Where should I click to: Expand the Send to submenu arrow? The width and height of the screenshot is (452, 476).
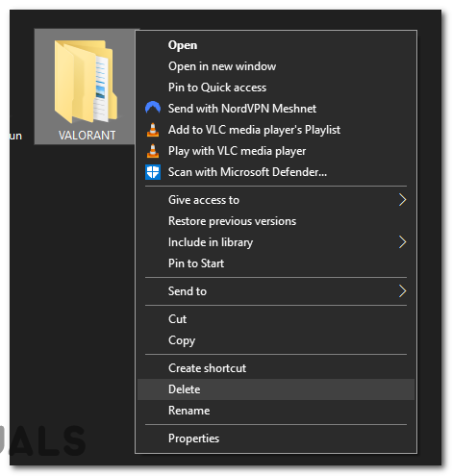point(402,291)
